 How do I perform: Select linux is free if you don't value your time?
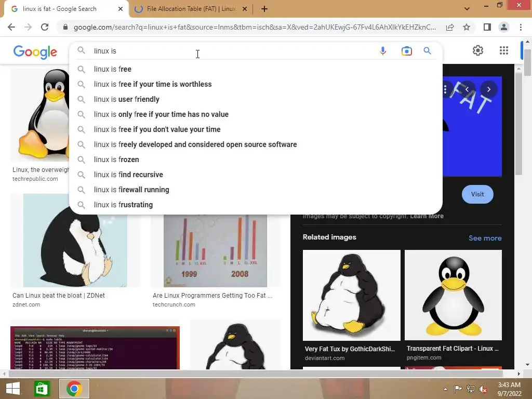(x=256, y=129)
